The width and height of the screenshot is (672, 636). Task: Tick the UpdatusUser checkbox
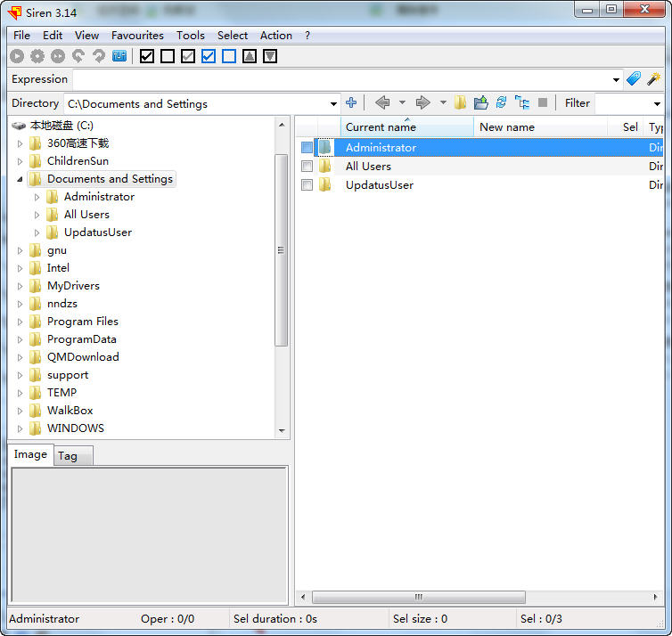click(x=307, y=185)
